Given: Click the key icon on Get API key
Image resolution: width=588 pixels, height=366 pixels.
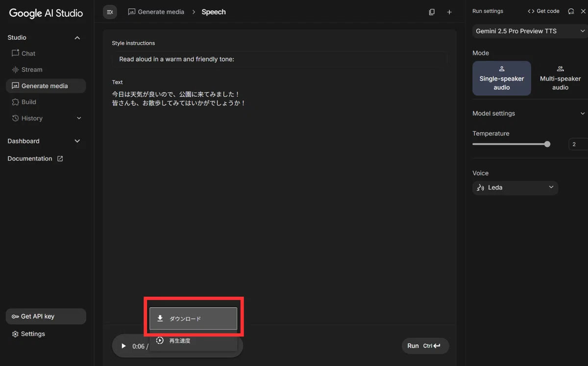Looking at the screenshot, I should point(15,317).
